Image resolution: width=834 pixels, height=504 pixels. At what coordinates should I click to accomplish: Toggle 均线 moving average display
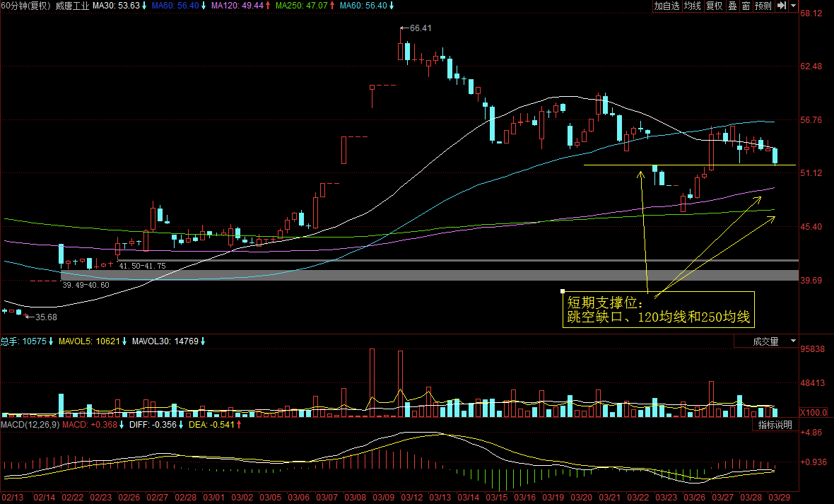point(692,6)
